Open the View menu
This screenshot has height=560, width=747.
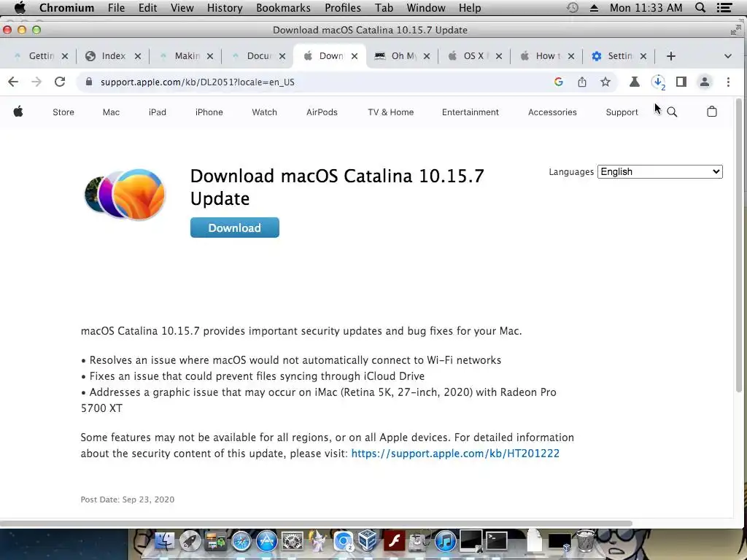(182, 7)
